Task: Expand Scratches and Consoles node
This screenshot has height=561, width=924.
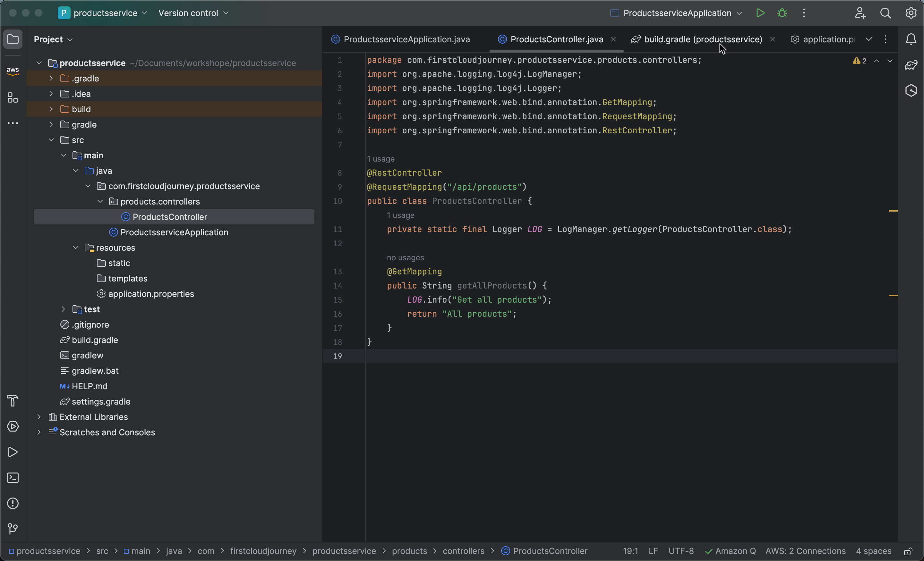Action: pos(38,432)
